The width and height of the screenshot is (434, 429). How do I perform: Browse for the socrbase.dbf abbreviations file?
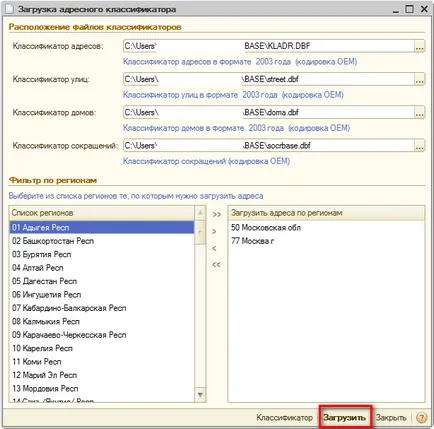(x=419, y=146)
